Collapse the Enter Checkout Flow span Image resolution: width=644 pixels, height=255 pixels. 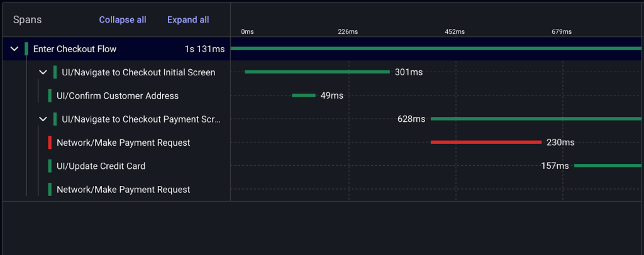coord(14,49)
